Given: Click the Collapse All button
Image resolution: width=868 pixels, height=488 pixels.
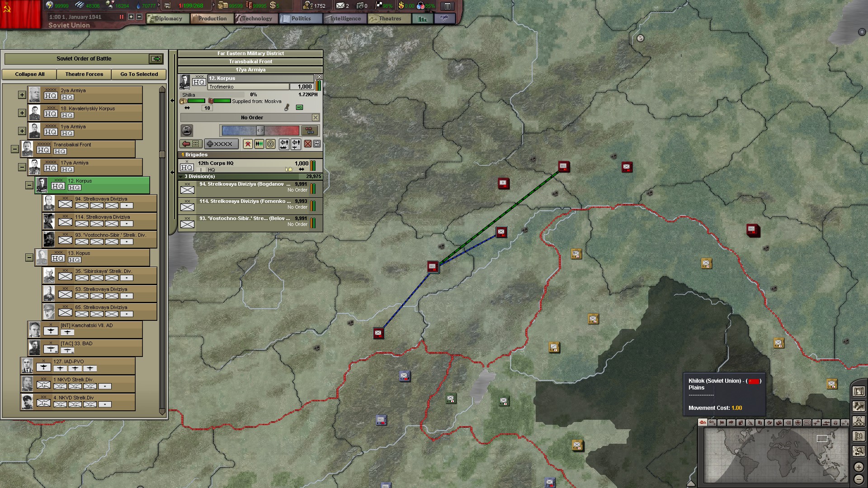Looking at the screenshot, I should tap(29, 74).
